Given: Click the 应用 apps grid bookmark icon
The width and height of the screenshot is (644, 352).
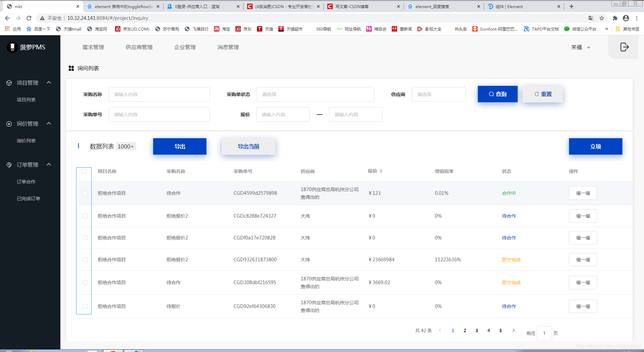Looking at the screenshot, I should click(x=7, y=29).
